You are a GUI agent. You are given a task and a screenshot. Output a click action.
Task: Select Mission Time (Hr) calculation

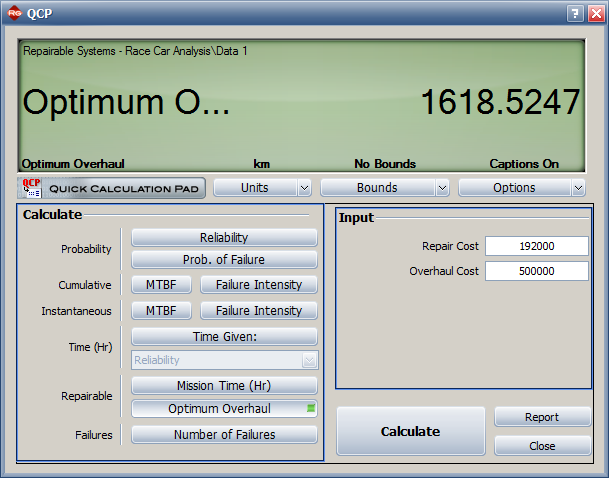pyautogui.click(x=224, y=386)
